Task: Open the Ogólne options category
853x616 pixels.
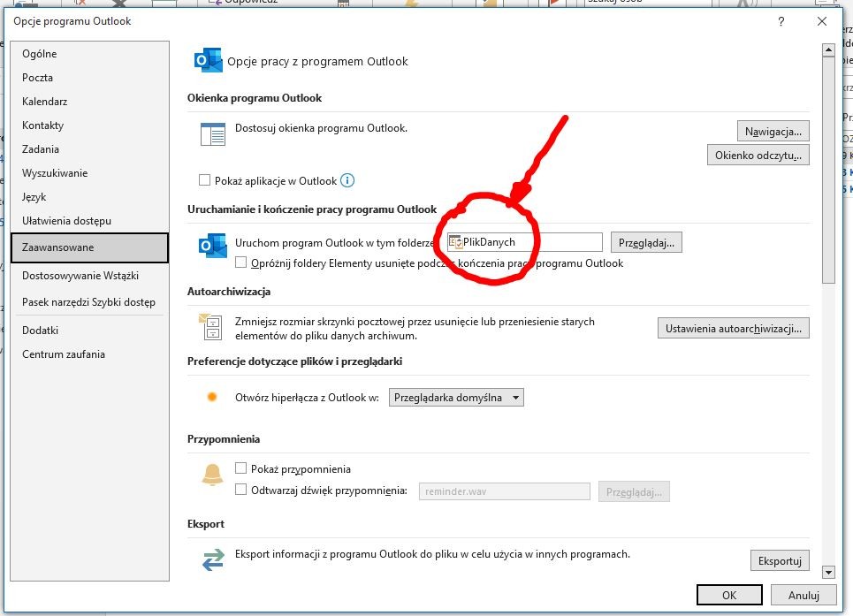Action: [x=90, y=54]
